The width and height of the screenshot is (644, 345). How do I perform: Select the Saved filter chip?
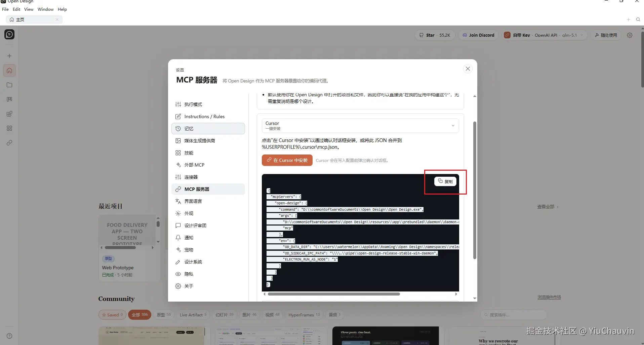tap(112, 315)
